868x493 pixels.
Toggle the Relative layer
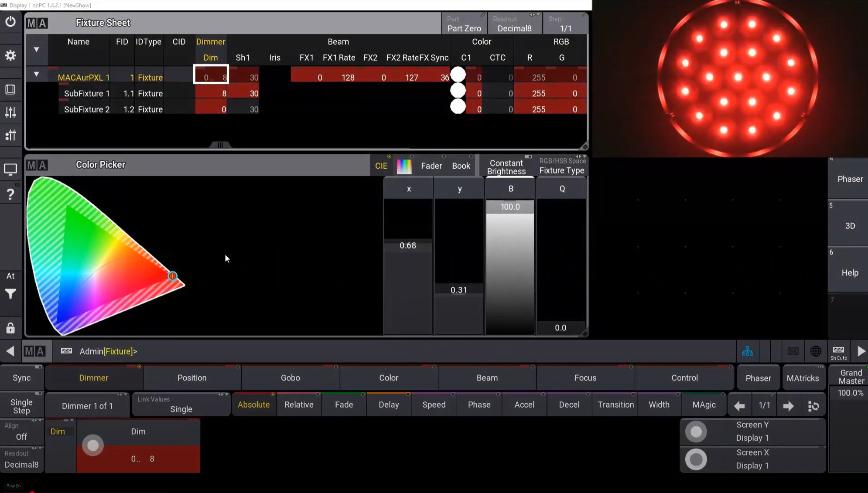tap(299, 405)
